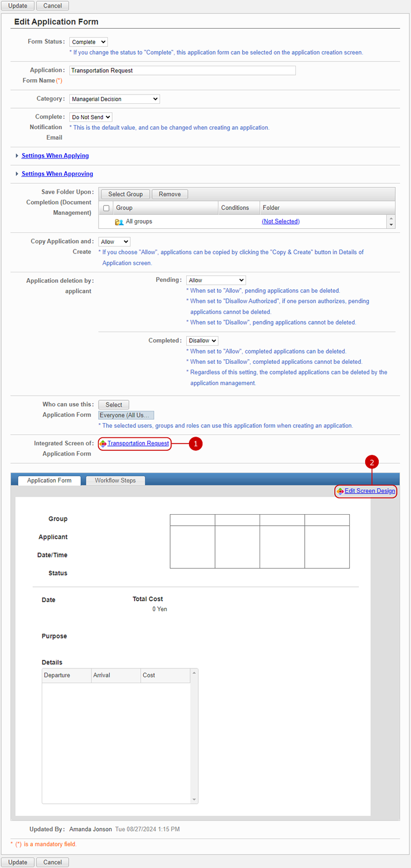This screenshot has height=868, width=411.
Task: Click the Departure column header
Action: click(x=66, y=676)
